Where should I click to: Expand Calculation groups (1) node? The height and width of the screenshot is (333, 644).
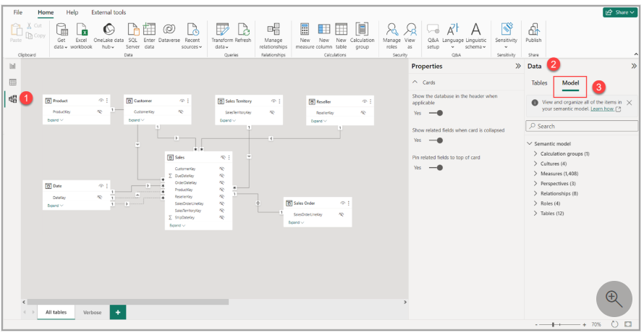535,153
